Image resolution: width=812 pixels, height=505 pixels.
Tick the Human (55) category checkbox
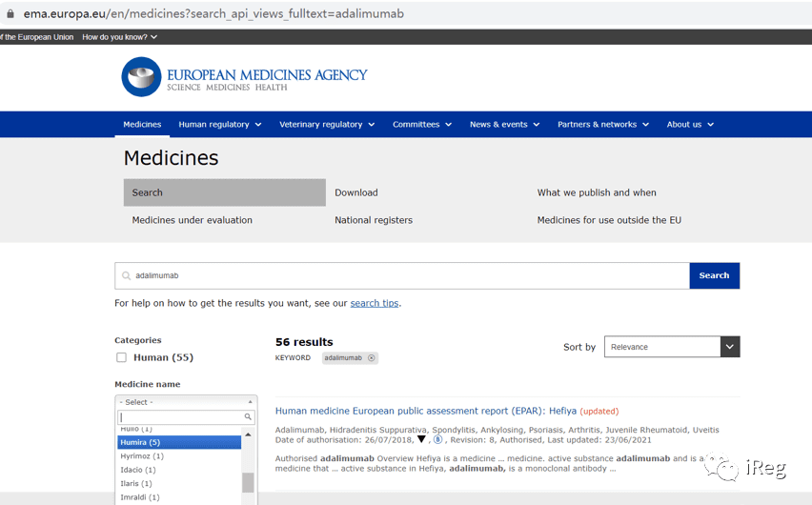[121, 357]
